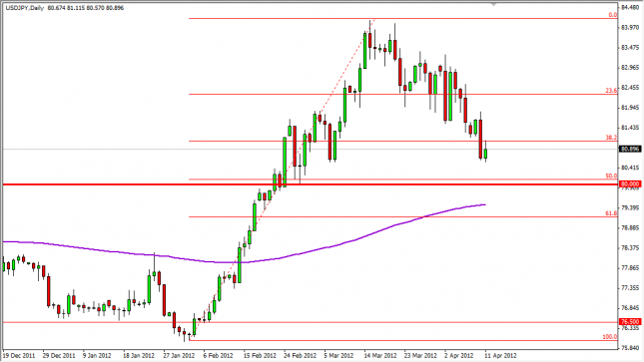The width and height of the screenshot is (644, 362).
Task: Click the 78.885 price axis value
Action: [630, 227]
